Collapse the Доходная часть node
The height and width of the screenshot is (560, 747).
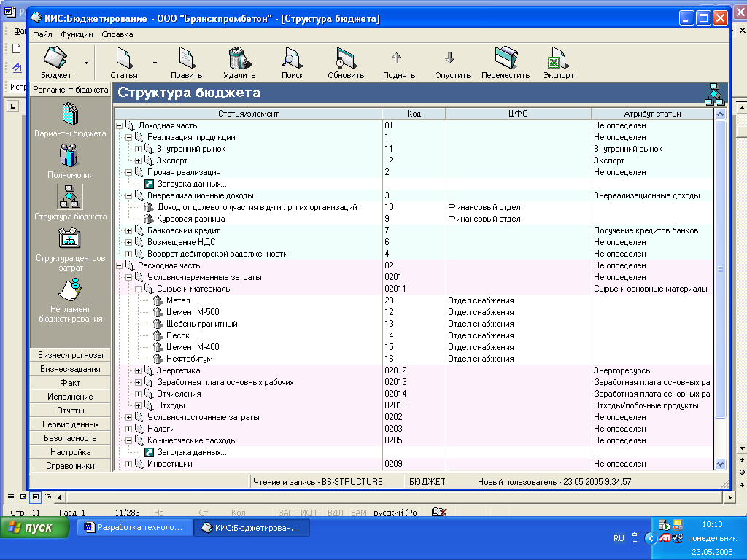[119, 125]
